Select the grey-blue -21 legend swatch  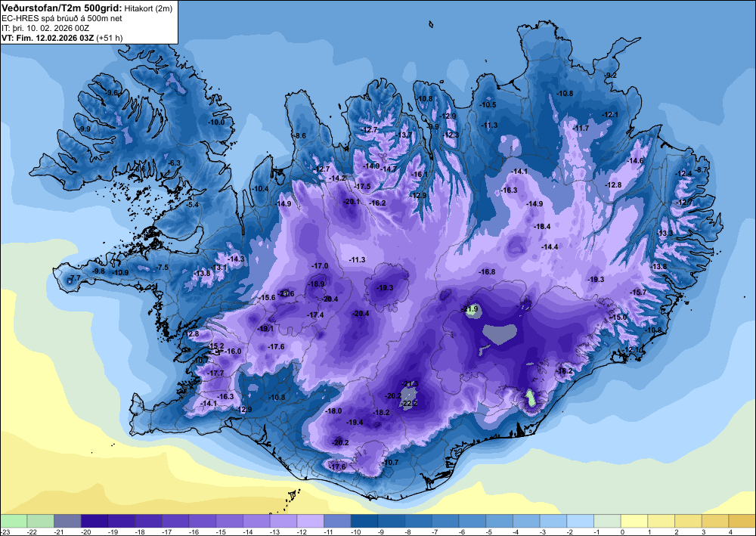tap(67, 521)
